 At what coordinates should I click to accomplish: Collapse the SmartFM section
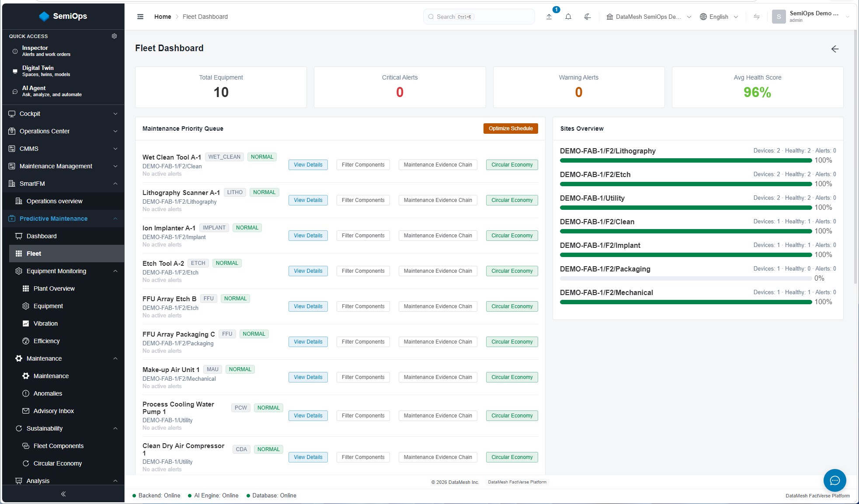click(x=63, y=184)
